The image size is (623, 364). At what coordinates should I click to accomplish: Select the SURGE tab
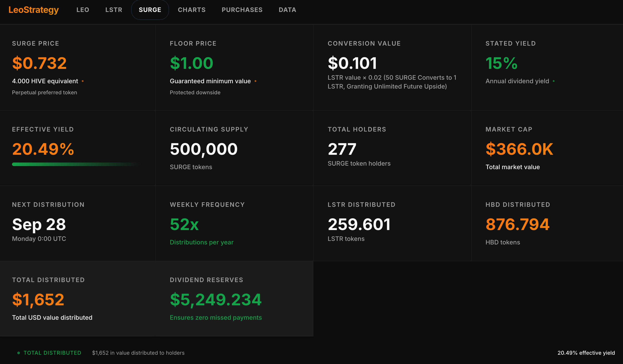tap(150, 10)
